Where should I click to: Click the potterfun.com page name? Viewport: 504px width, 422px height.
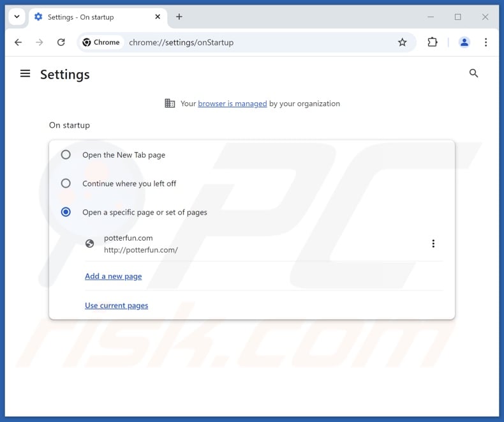128,238
